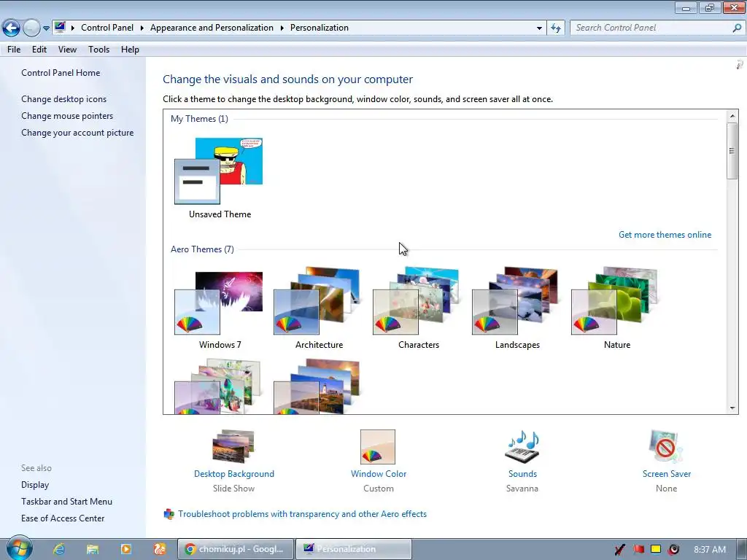The image size is (747, 560).
Task: Click the Personalization taskbar button
Action: point(354,549)
